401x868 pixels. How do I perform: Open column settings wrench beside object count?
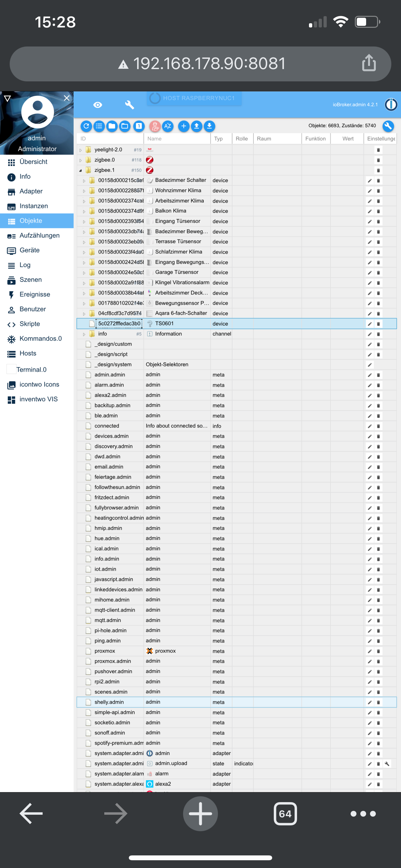point(388,126)
